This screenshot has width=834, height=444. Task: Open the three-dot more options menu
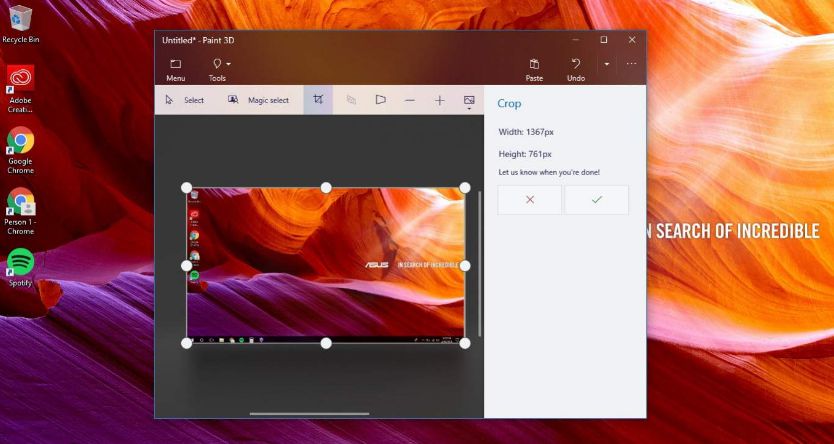[x=631, y=64]
